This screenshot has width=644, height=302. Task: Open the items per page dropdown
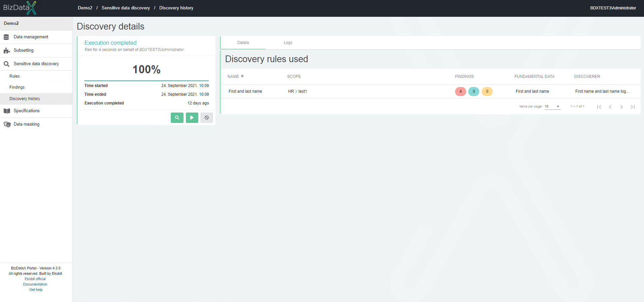tap(553, 106)
